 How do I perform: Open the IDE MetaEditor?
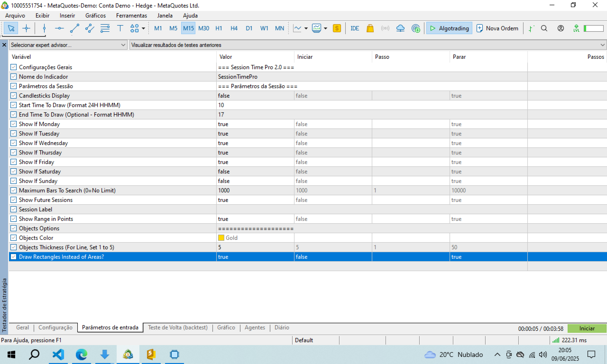pos(355,28)
